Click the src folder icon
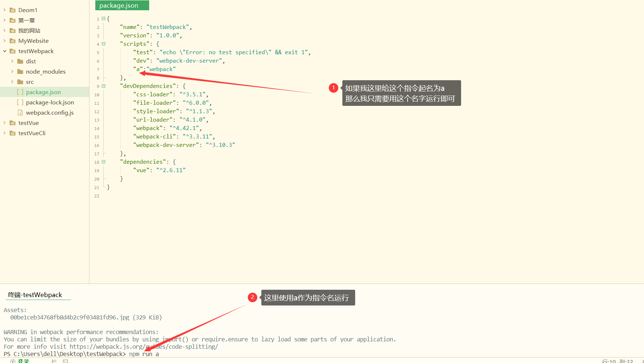Image resolution: width=644 pixels, height=363 pixels. coord(20,82)
